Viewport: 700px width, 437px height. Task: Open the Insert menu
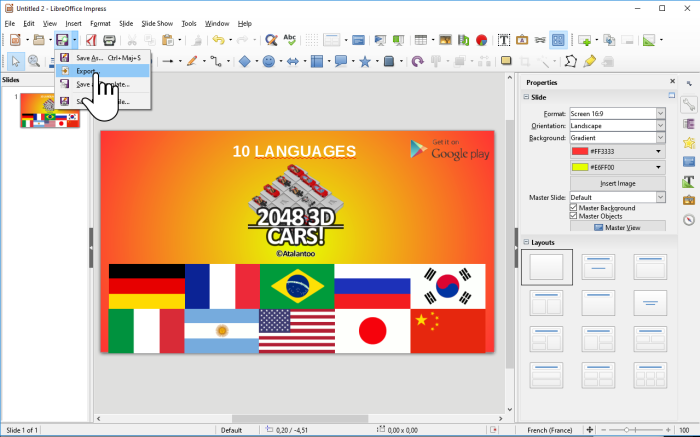73,23
